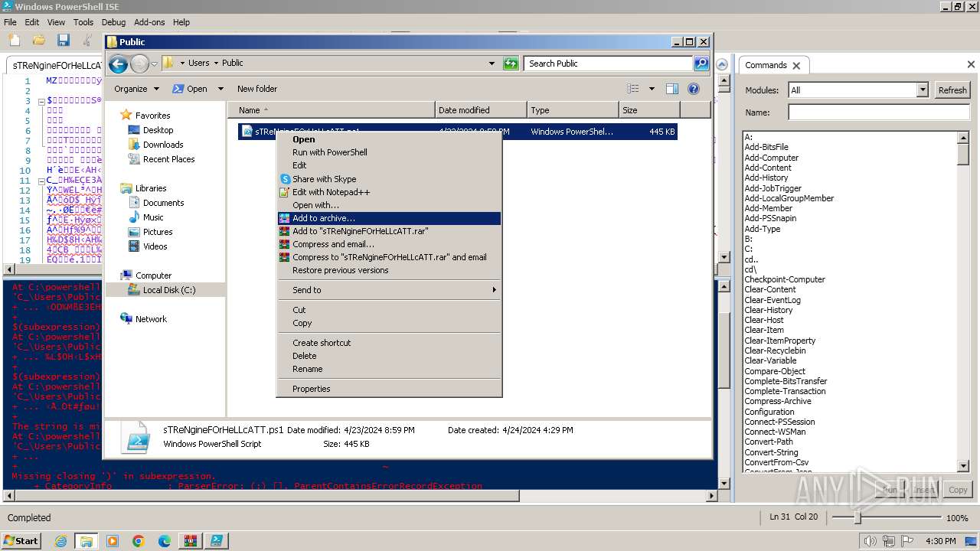The width and height of the screenshot is (980, 551).
Task: Switch to PowerShell ISE taskbar icon
Action: [216, 541]
